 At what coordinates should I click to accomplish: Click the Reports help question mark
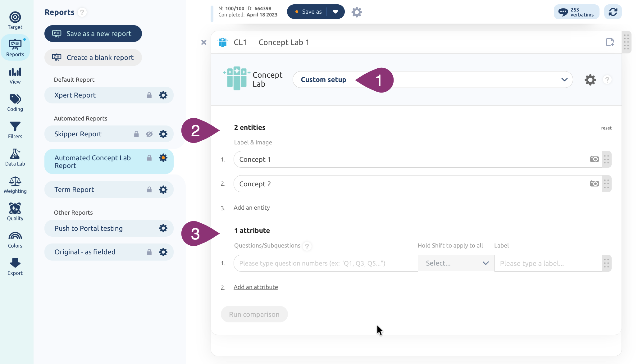[82, 12]
